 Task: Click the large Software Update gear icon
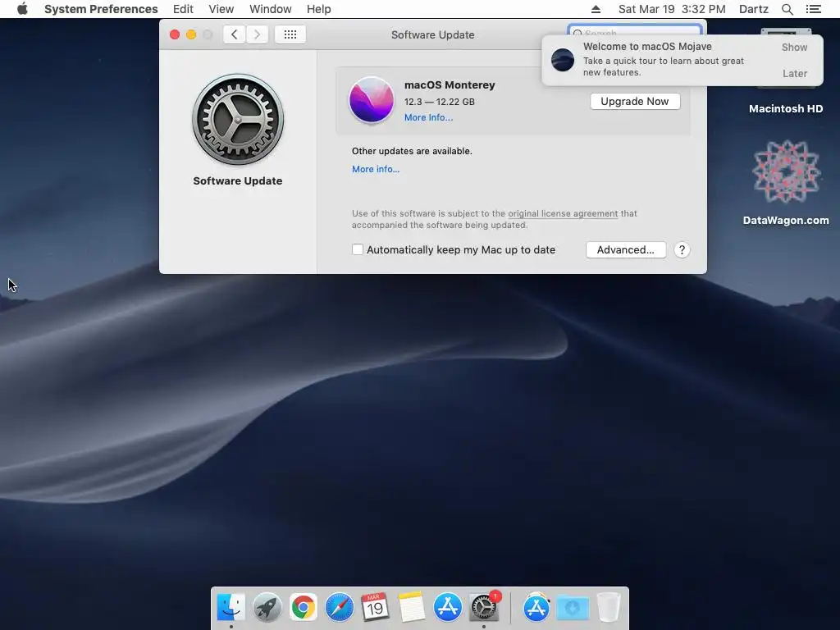click(238, 120)
